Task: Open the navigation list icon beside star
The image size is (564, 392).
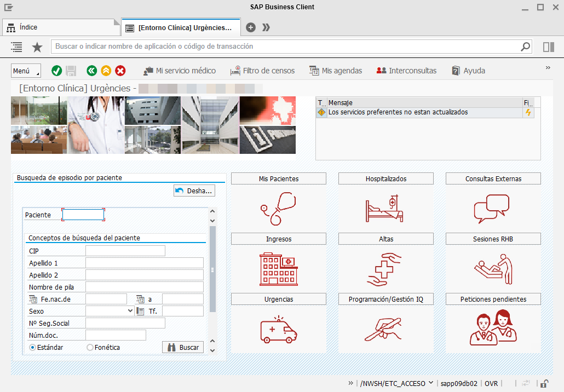Action: [16, 47]
